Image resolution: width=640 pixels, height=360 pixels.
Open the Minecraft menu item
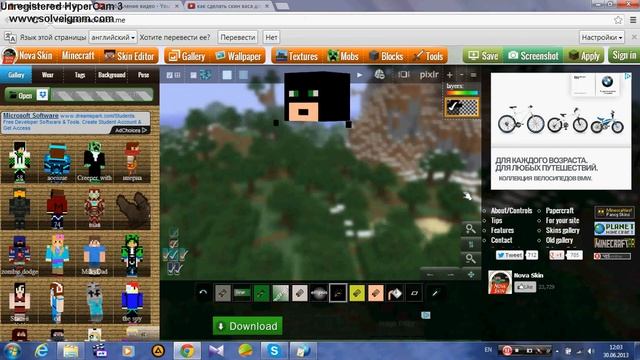[x=78, y=56]
